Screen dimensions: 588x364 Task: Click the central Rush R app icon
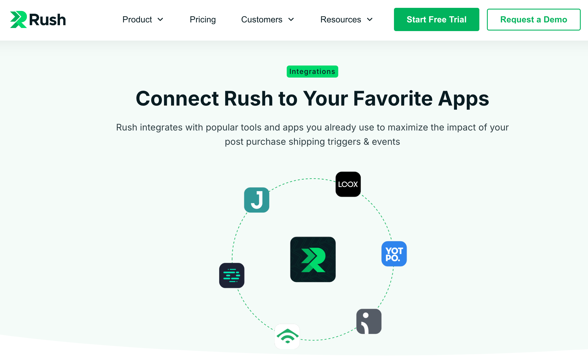(x=313, y=259)
